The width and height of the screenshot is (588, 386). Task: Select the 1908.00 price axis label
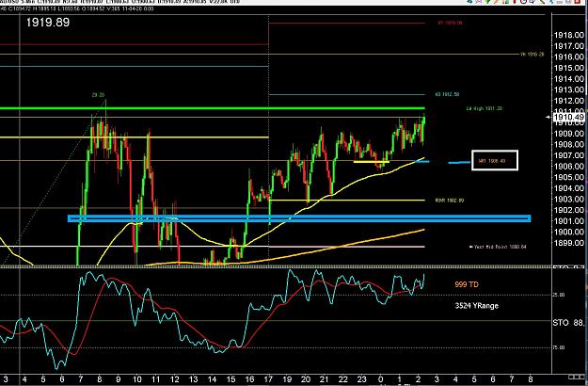569,144
